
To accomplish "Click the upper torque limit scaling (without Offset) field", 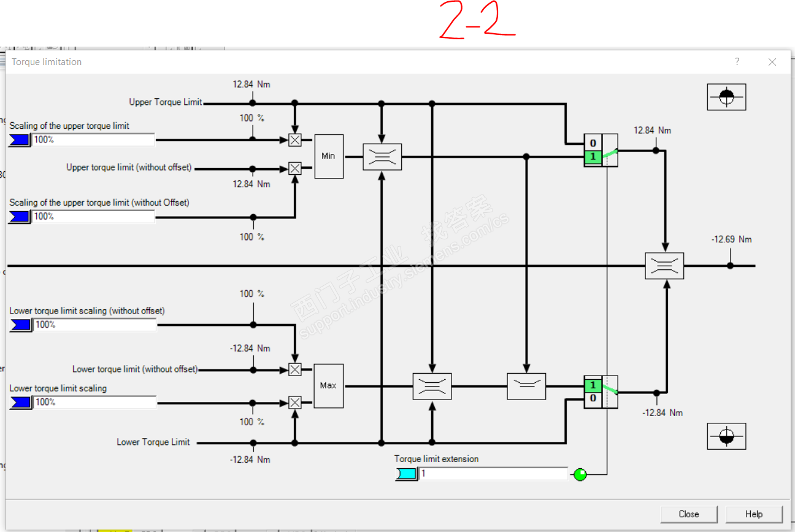I will [93, 217].
